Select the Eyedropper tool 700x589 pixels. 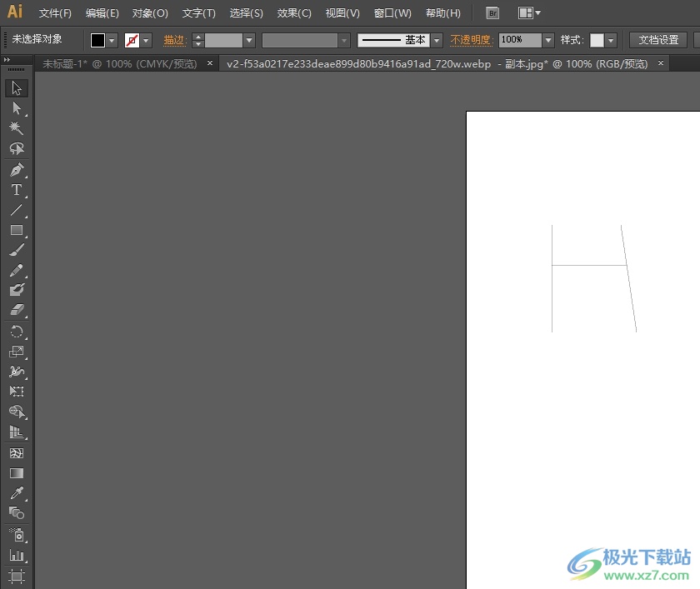(17, 492)
